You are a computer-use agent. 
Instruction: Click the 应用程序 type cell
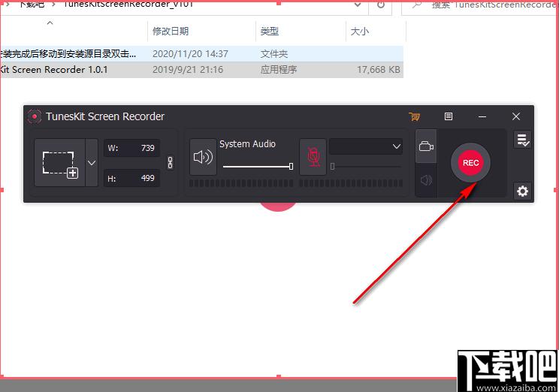[279, 70]
